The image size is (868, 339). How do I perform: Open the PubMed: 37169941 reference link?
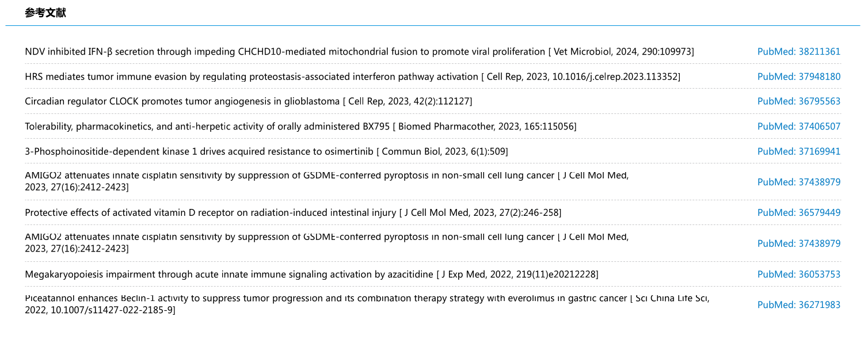[799, 151]
